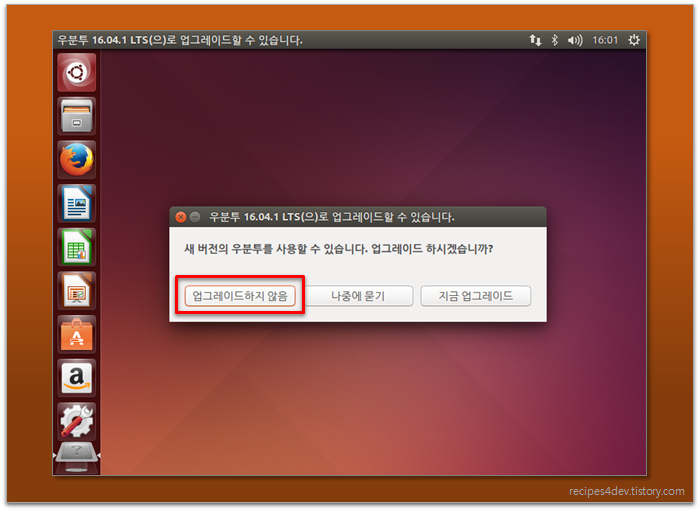The width and height of the screenshot is (700, 513).
Task: Click the top panel title 우분투 16.04.1 LTS(으)로 업그레이드할 수 있습니다
Action: click(x=180, y=40)
